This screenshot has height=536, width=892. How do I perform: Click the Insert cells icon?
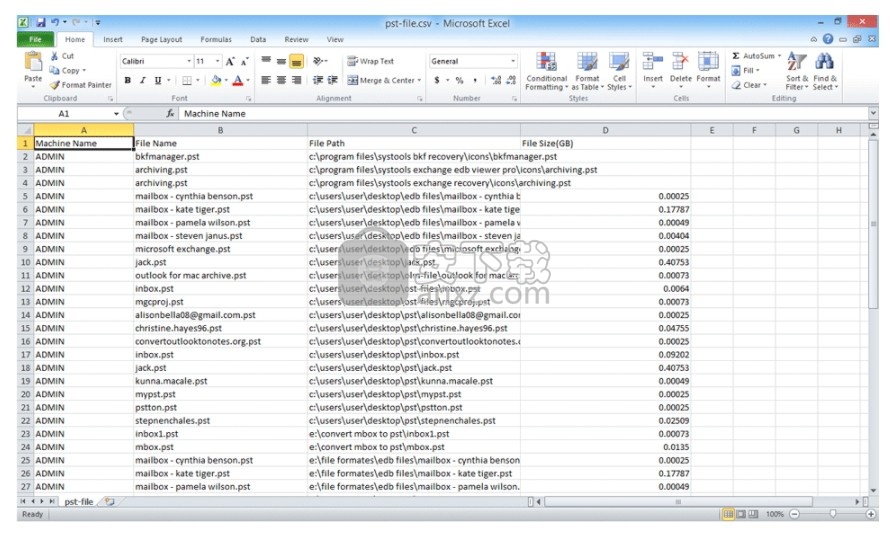tap(653, 61)
